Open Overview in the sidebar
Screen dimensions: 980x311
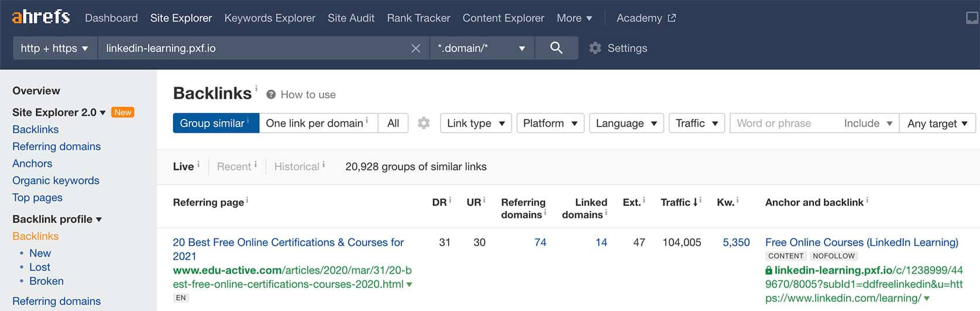pos(36,91)
